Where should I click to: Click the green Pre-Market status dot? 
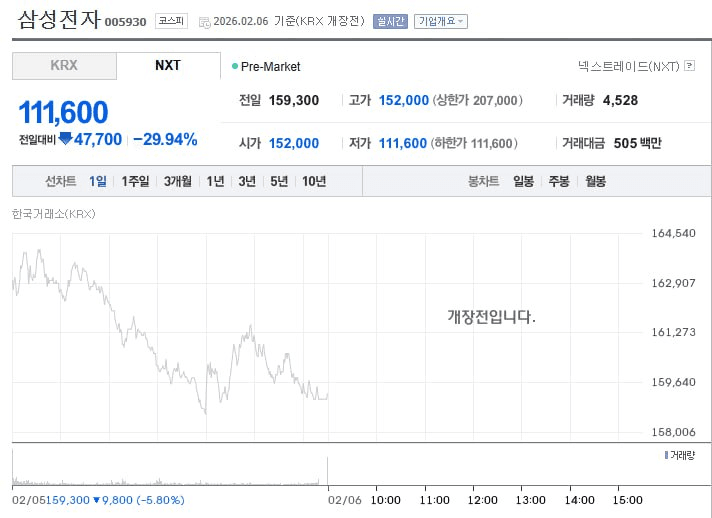[x=235, y=66]
